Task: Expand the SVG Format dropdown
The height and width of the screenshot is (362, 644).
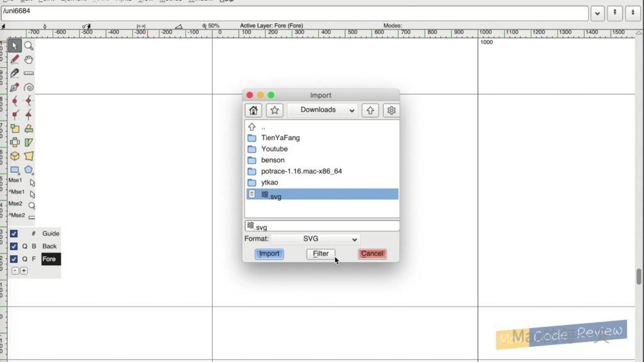Action: (315, 239)
